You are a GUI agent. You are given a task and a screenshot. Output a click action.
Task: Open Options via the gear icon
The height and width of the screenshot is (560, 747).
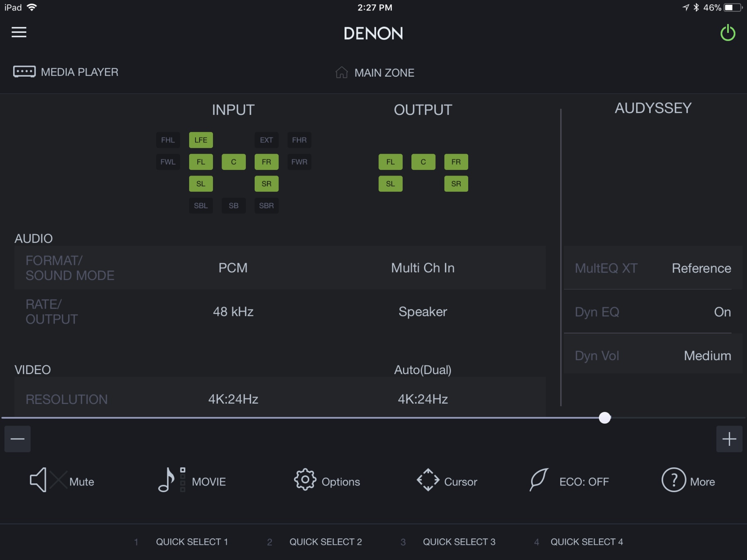[x=305, y=480]
